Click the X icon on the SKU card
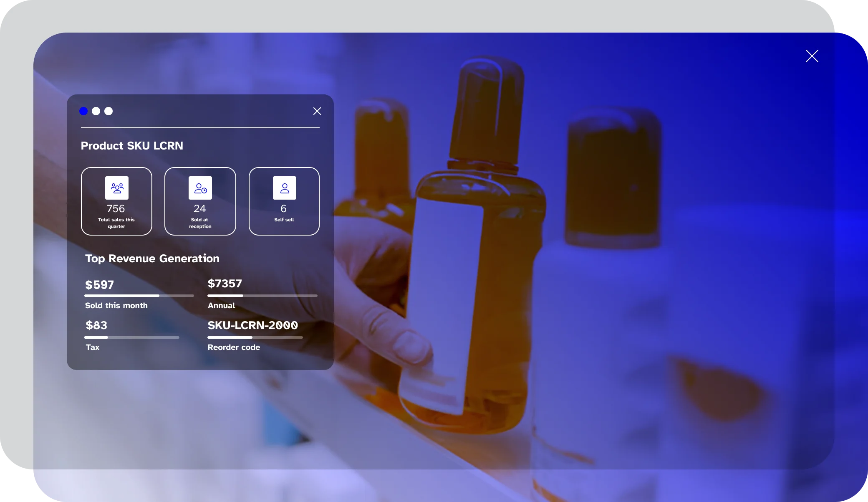Viewport: 868px width, 502px height. pos(317,111)
